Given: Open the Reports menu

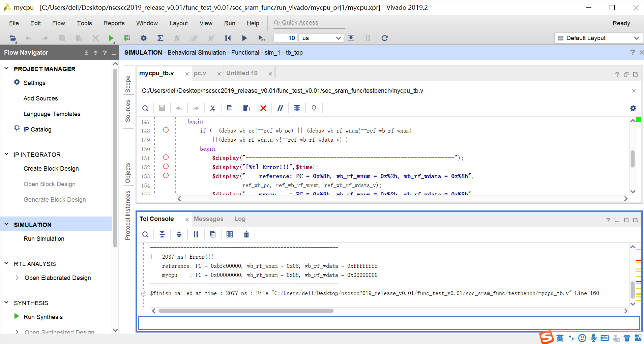Looking at the screenshot, I should (114, 23).
